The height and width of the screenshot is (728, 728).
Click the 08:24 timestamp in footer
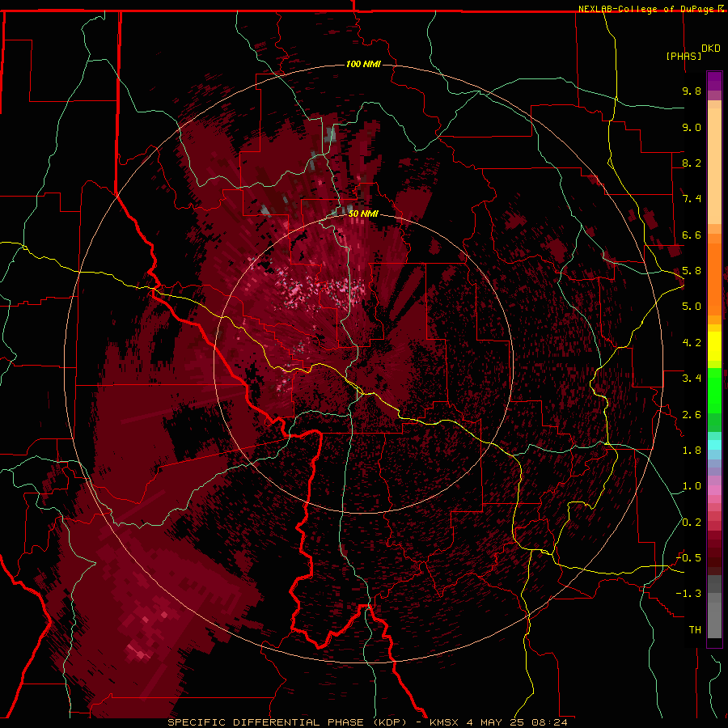(550, 722)
